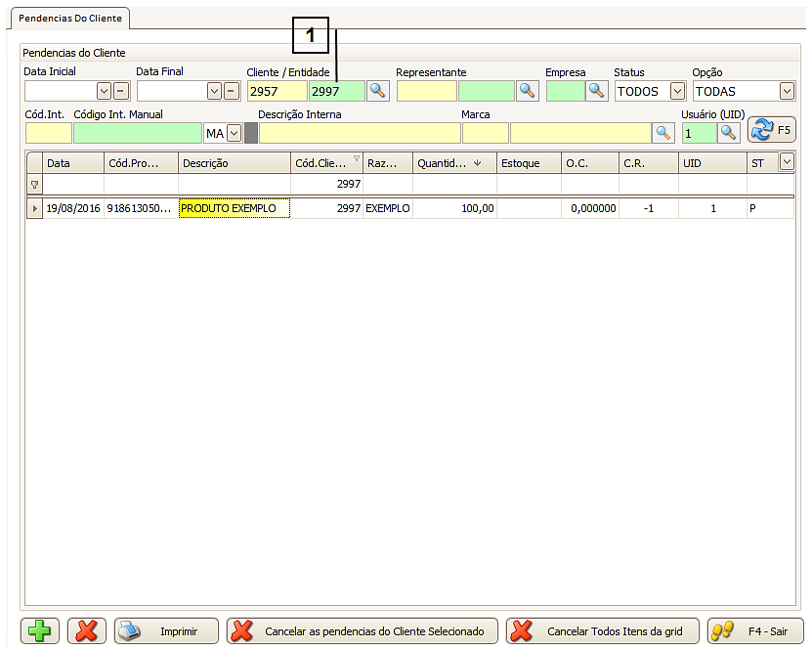This screenshot has width=812, height=650.
Task: Click the Usuário (UID) search magnifier
Action: pos(728,133)
